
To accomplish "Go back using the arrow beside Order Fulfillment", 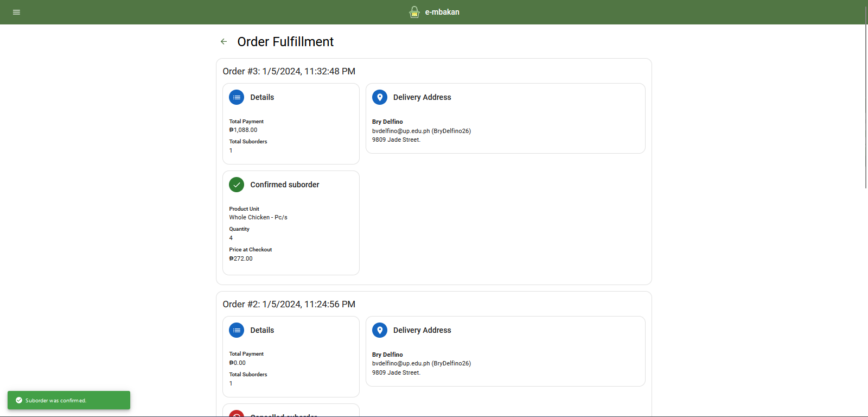I will tap(224, 42).
